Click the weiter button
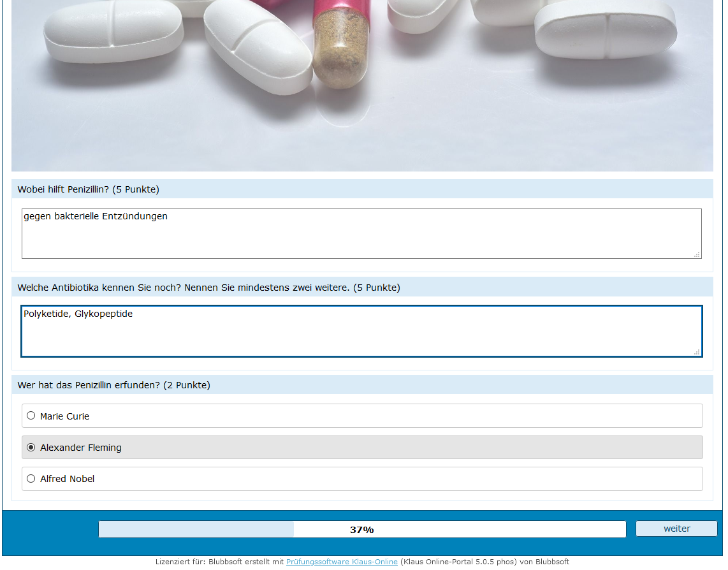Viewport: 728px width, 570px height. (x=676, y=529)
